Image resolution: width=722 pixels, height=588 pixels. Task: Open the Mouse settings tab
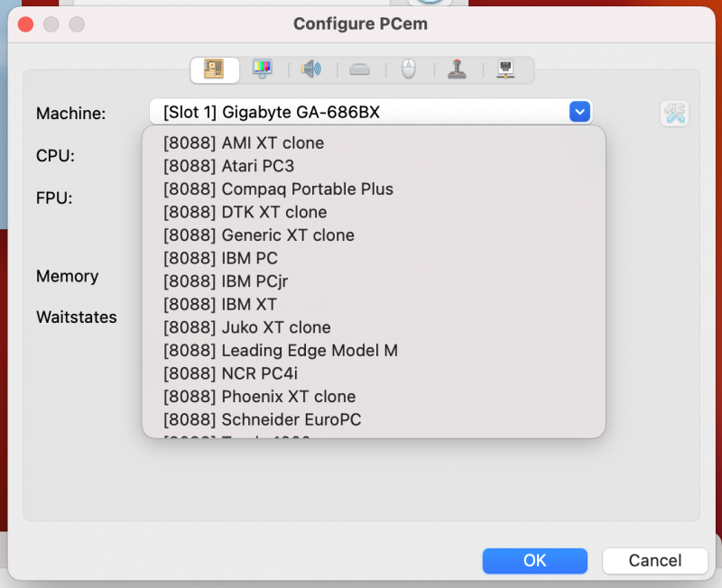409,70
